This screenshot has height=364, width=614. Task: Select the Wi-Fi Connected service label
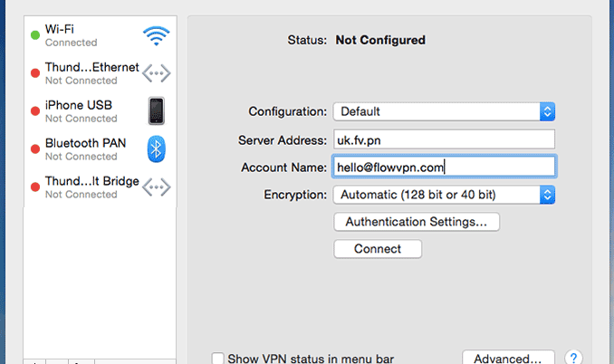72,35
